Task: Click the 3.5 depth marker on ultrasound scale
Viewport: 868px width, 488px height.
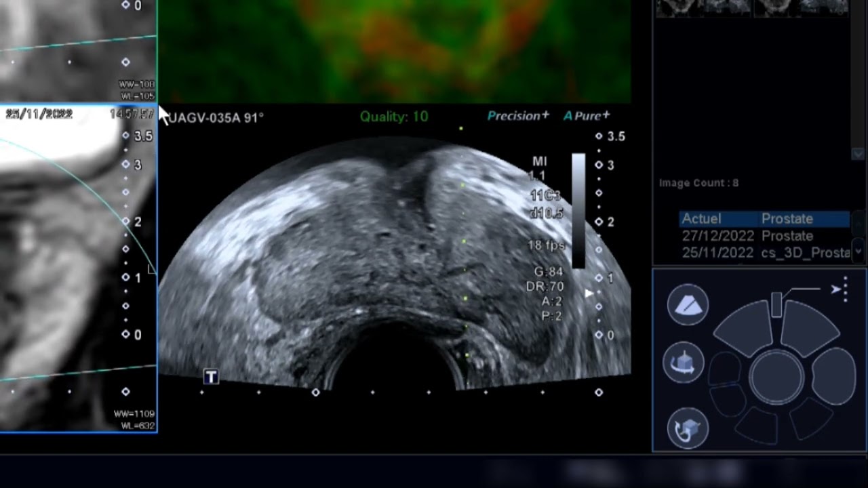Action: [x=616, y=136]
